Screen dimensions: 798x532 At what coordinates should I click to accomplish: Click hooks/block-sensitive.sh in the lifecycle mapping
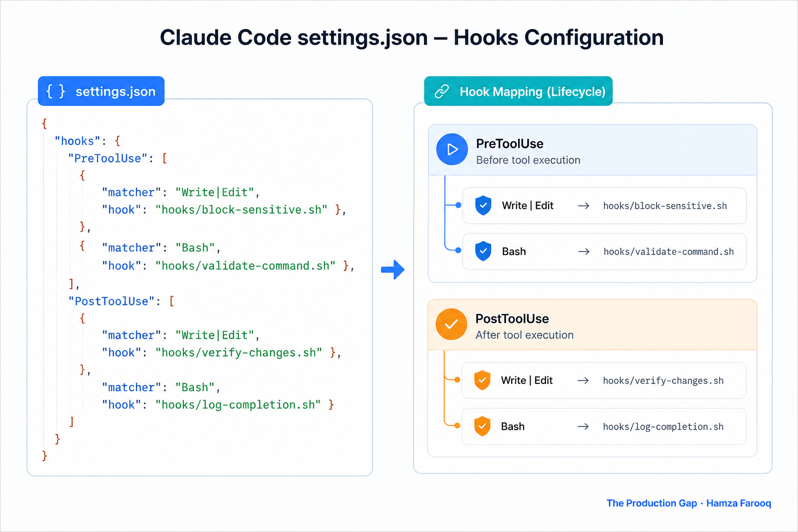(x=665, y=206)
